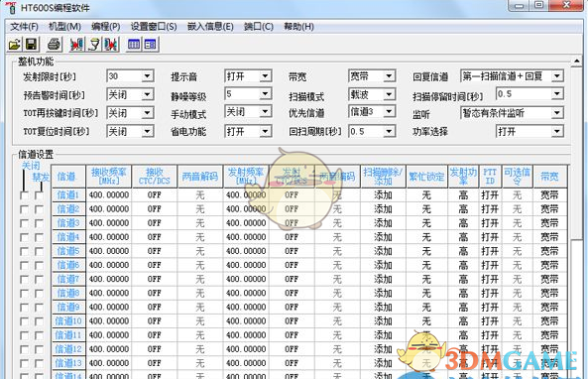
Task: Click 添加 cell in 信道4 row
Action: [x=383, y=237]
